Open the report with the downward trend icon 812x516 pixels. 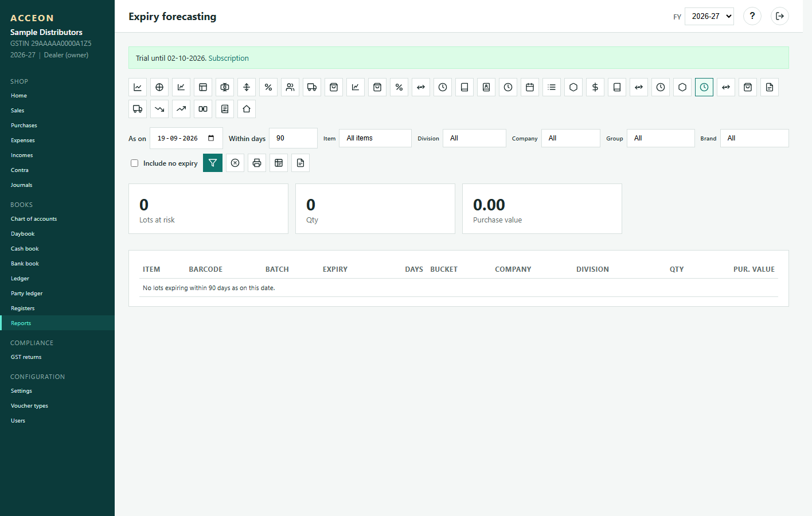coord(159,109)
